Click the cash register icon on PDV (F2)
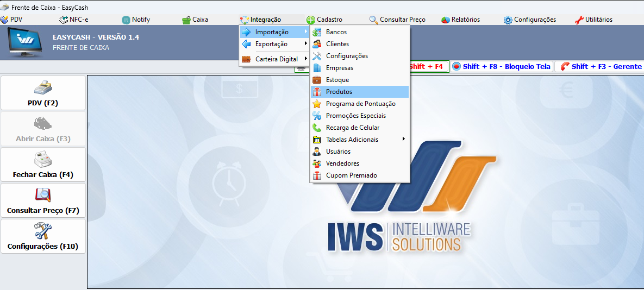 (43, 87)
